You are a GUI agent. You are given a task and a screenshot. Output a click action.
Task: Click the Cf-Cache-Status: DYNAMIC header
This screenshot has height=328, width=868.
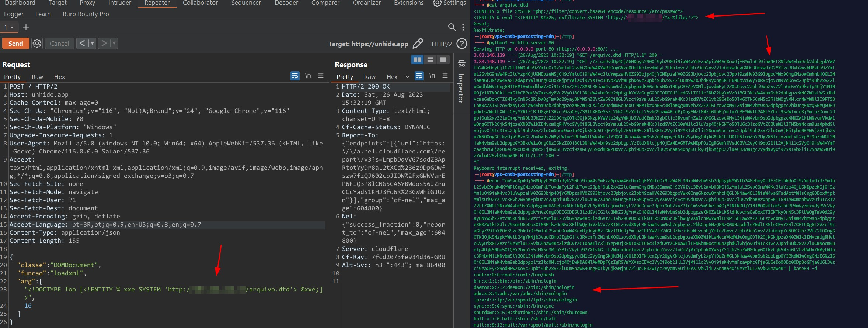click(386, 127)
